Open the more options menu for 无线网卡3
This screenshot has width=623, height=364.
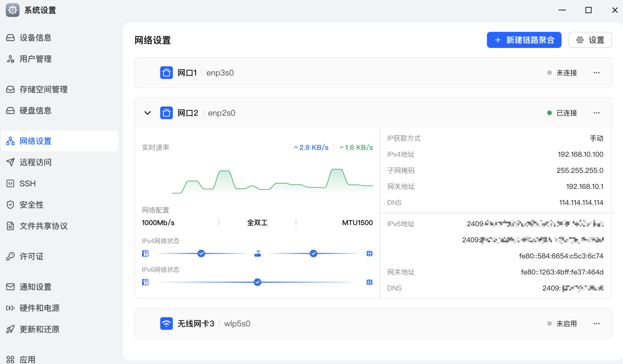coord(596,324)
